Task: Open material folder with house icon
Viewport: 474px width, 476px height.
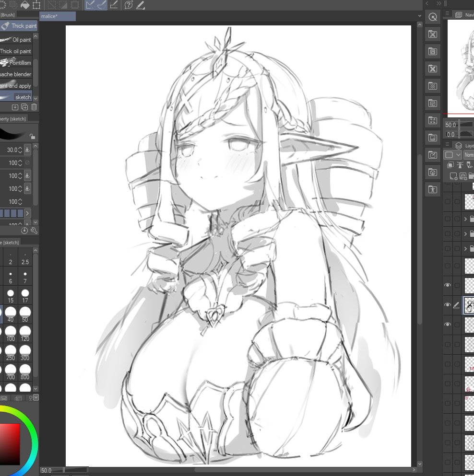Action: pos(433,52)
